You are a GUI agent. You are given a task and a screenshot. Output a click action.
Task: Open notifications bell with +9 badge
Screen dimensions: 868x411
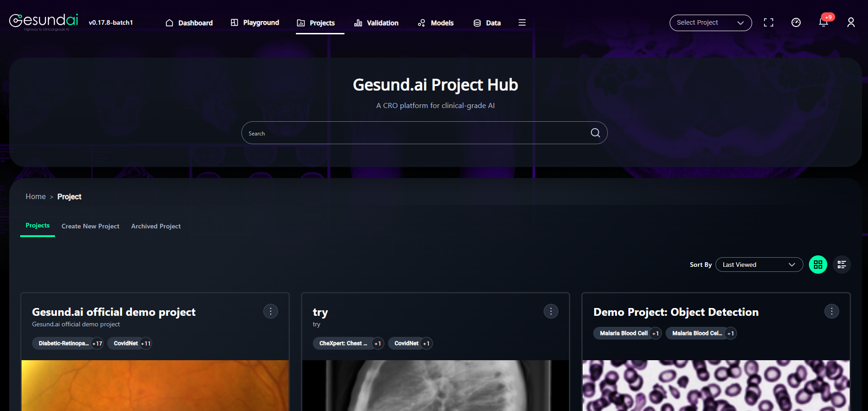coord(824,22)
